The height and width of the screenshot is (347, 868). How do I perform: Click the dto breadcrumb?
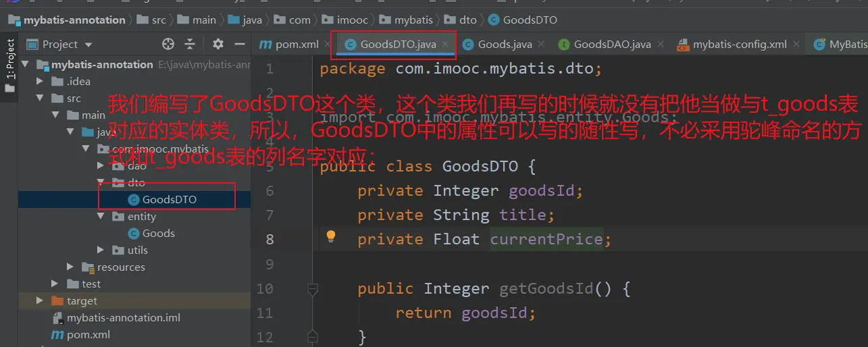(x=467, y=20)
